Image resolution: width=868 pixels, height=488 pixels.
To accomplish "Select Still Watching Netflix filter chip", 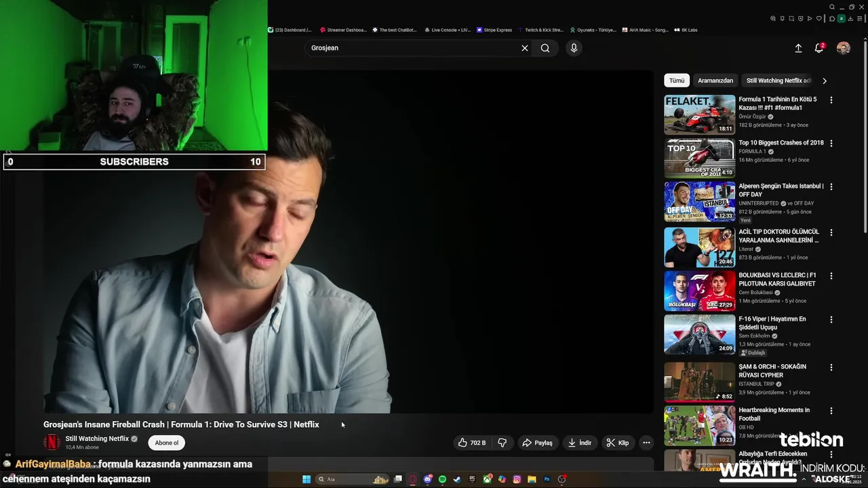I will click(x=778, y=81).
